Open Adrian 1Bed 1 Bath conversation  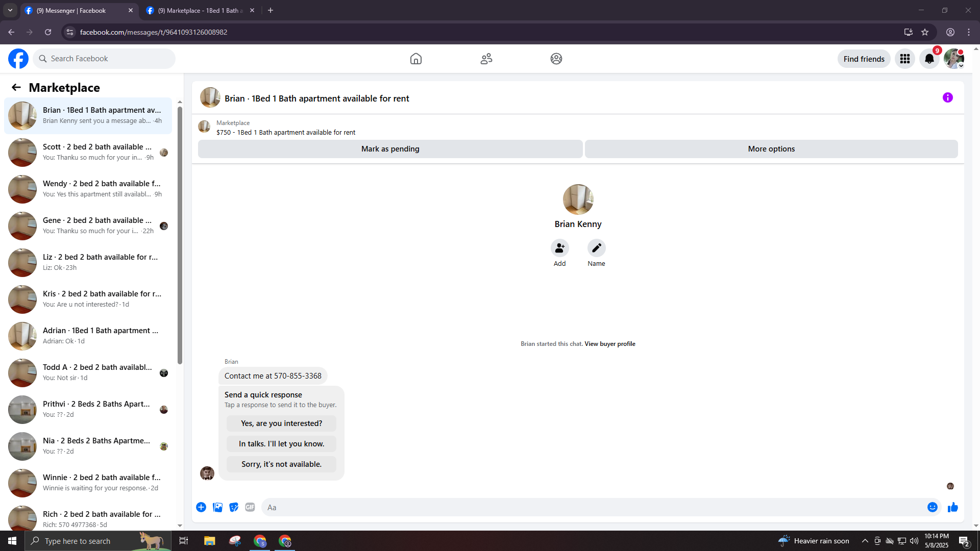88,336
